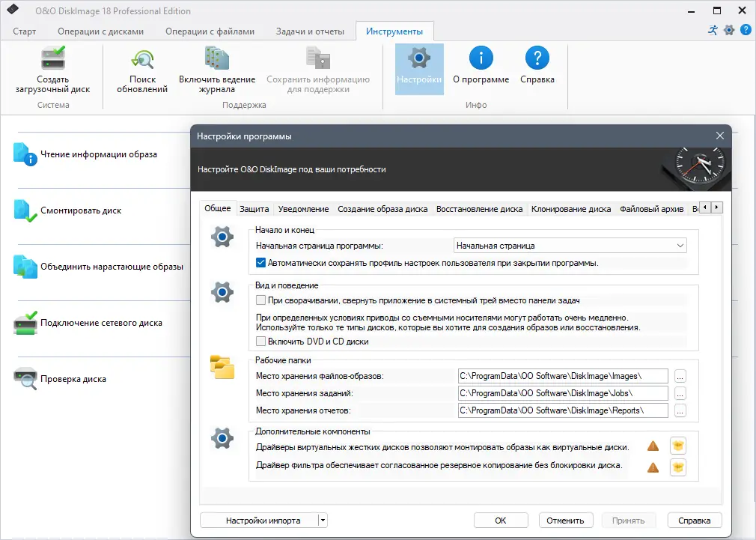Click Включить ведение журнала icon
Viewport: 756px width, 540px height.
click(217, 58)
